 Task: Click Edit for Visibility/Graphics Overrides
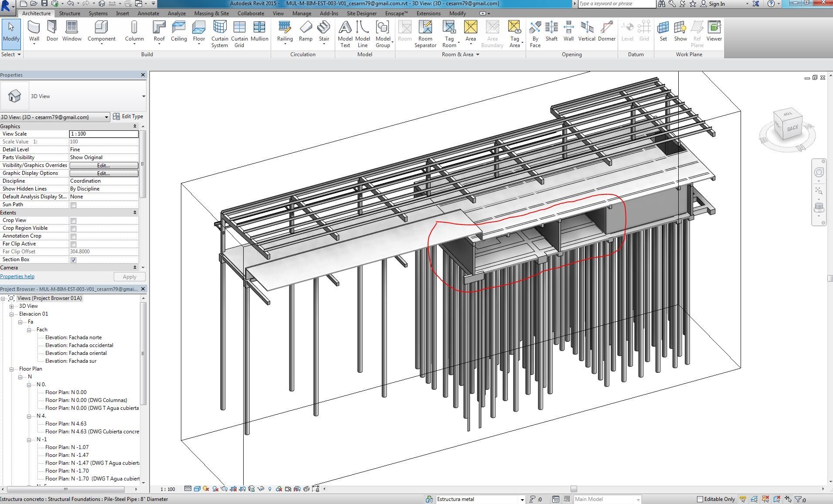point(104,166)
